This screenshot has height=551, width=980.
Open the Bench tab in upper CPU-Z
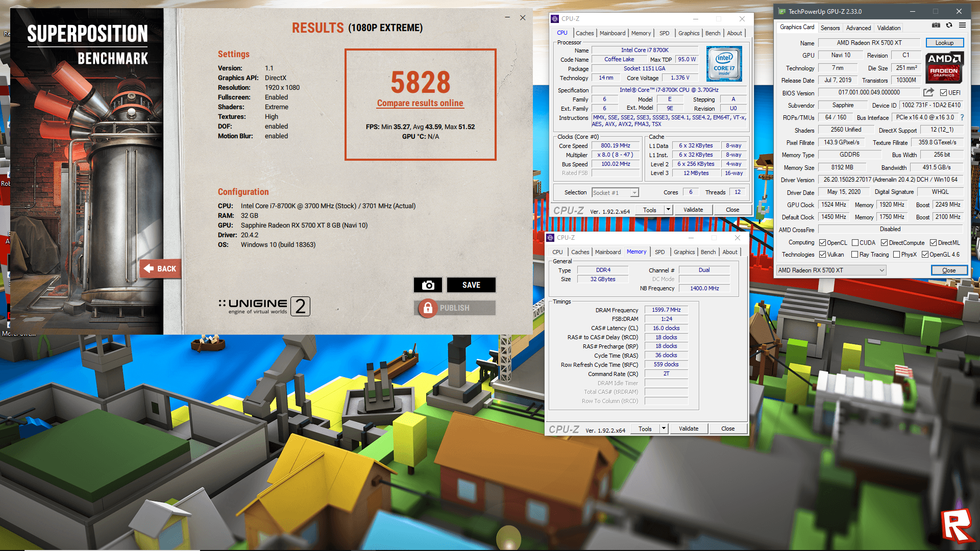tap(713, 33)
